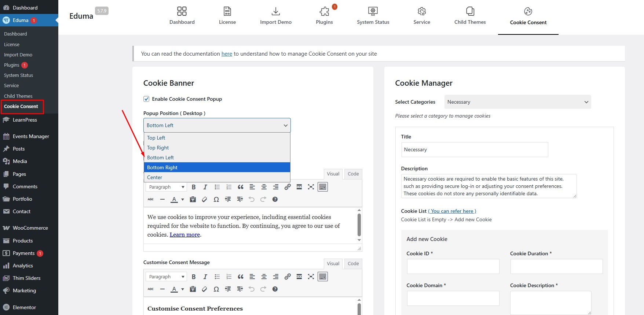This screenshot has width=644, height=315.
Task: Click special character omega icon in first editor
Action: point(216,200)
